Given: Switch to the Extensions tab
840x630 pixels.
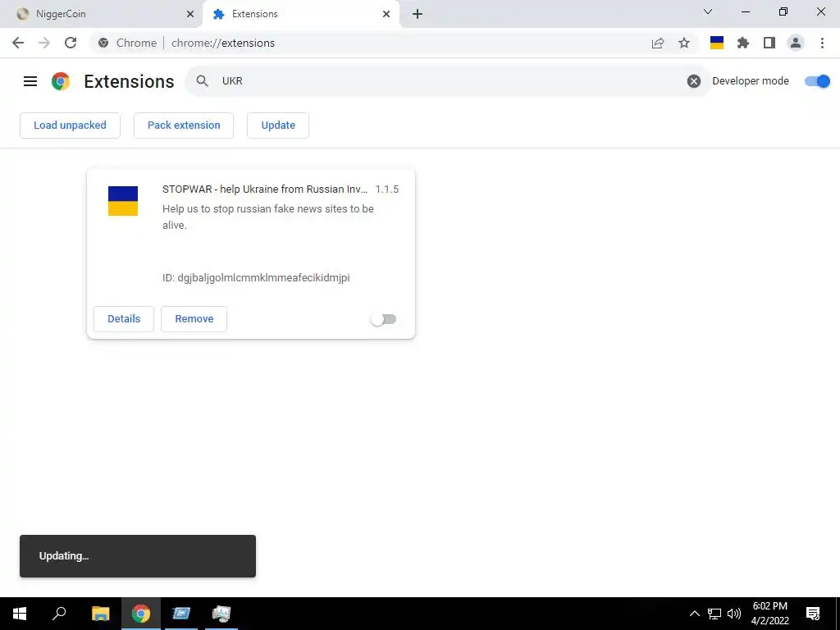Looking at the screenshot, I should pos(300,14).
